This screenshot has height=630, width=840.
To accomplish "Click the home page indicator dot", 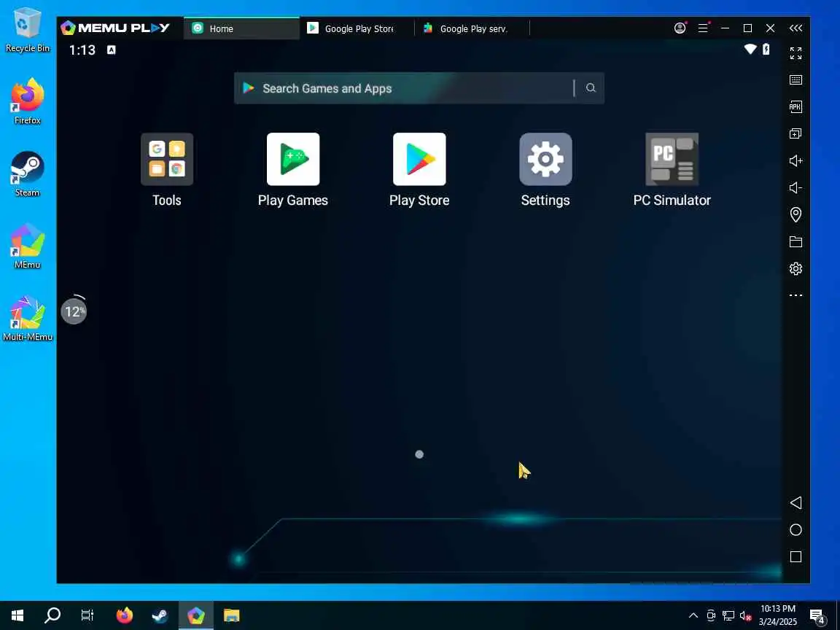I will [x=419, y=454].
